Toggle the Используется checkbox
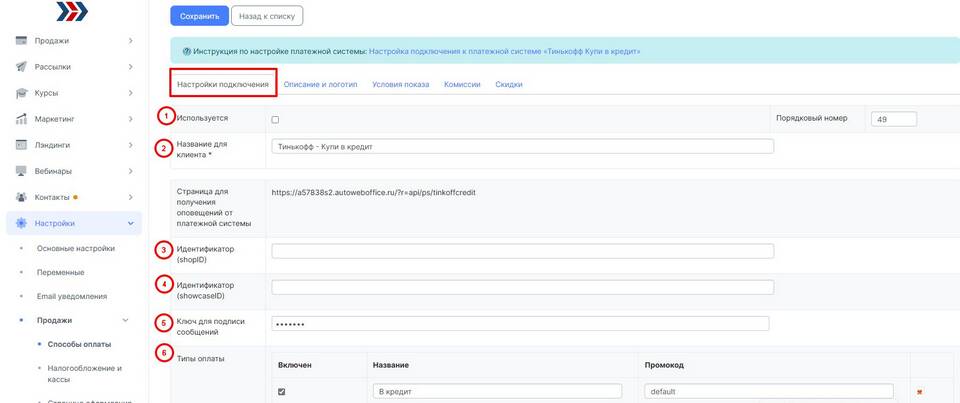This screenshot has width=960, height=403. (276, 120)
